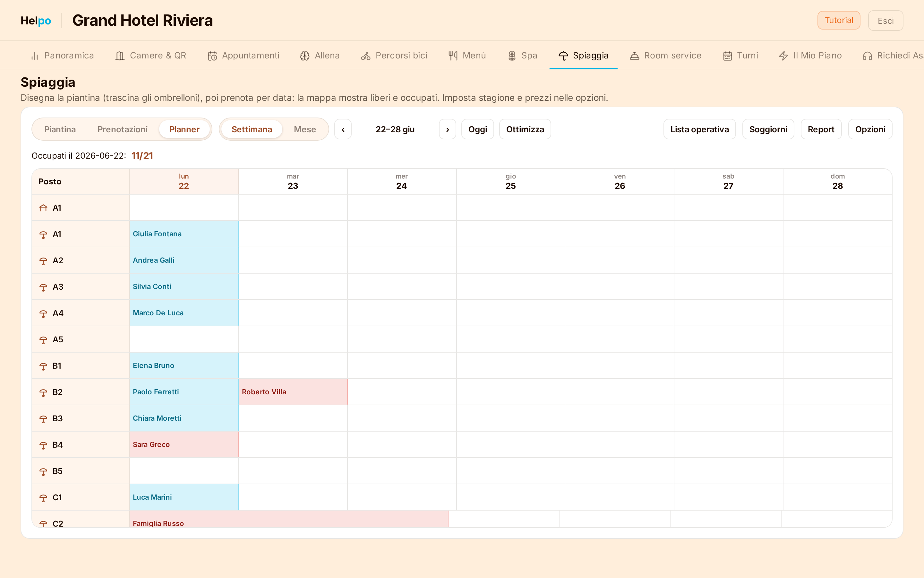Click the umbrella icon for row A5

click(x=43, y=340)
